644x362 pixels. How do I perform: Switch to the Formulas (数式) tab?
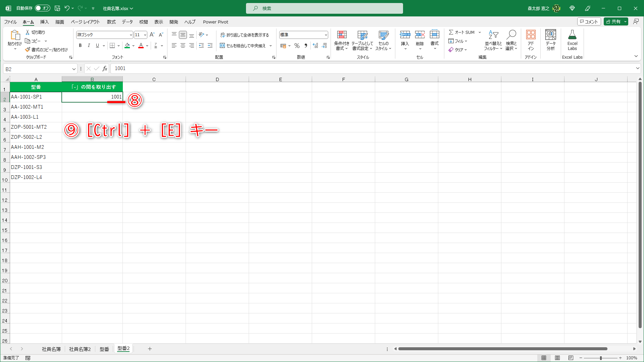pyautogui.click(x=111, y=22)
